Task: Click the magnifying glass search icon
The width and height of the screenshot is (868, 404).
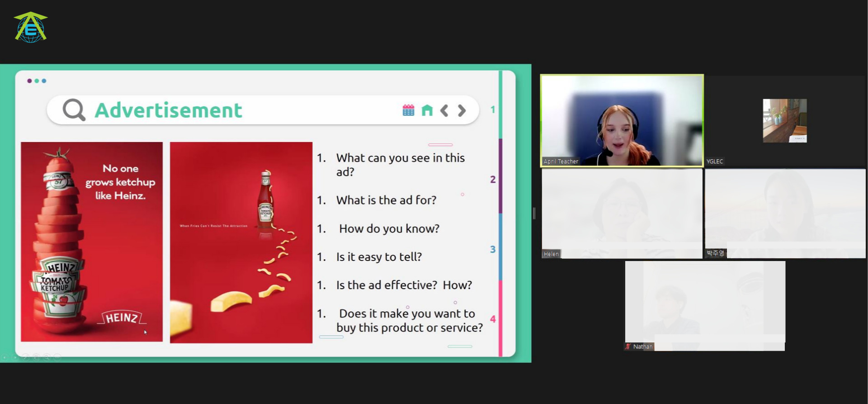Action: click(x=74, y=109)
